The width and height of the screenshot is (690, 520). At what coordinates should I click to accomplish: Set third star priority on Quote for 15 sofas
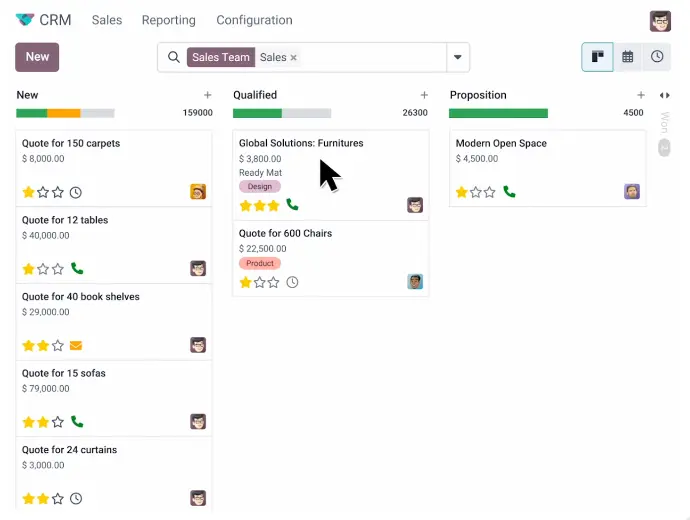pos(58,422)
